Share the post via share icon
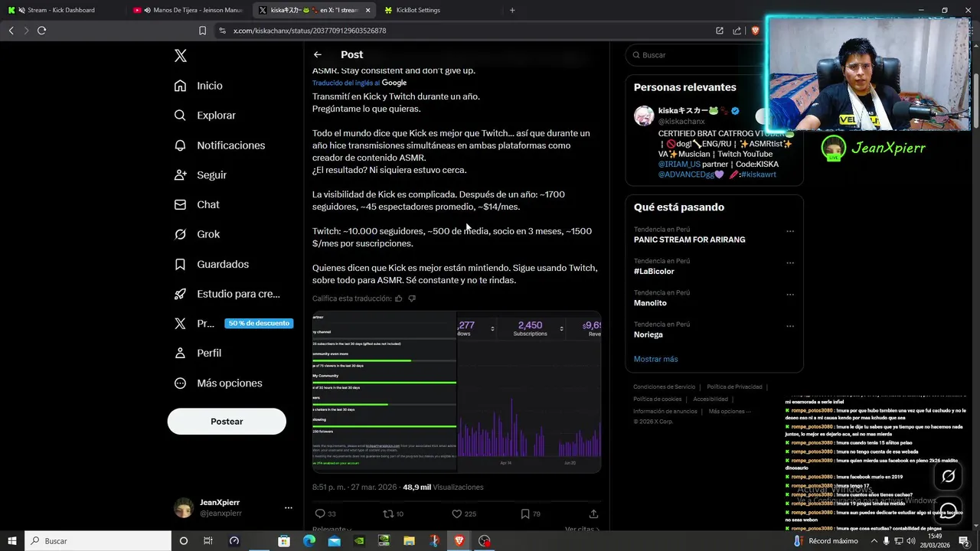 click(x=593, y=514)
